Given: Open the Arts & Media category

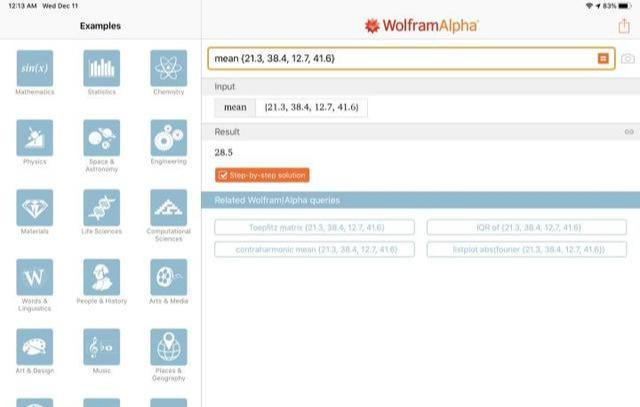Looking at the screenshot, I should tap(169, 277).
